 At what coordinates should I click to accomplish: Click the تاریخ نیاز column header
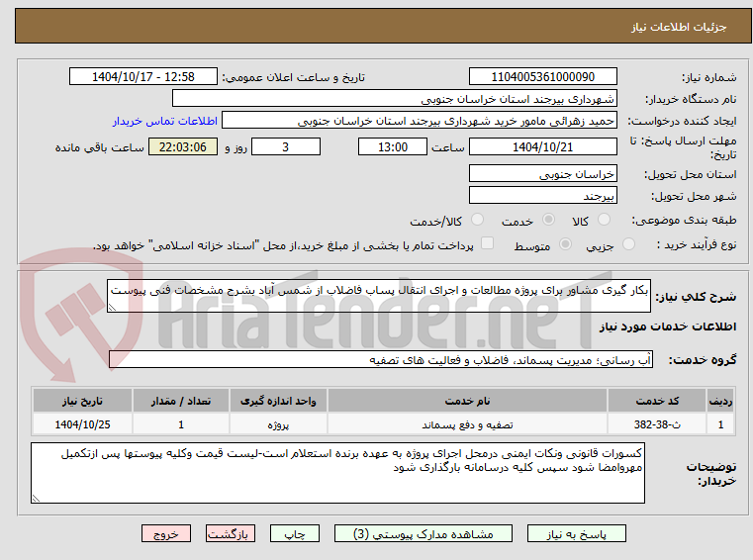pos(82,401)
